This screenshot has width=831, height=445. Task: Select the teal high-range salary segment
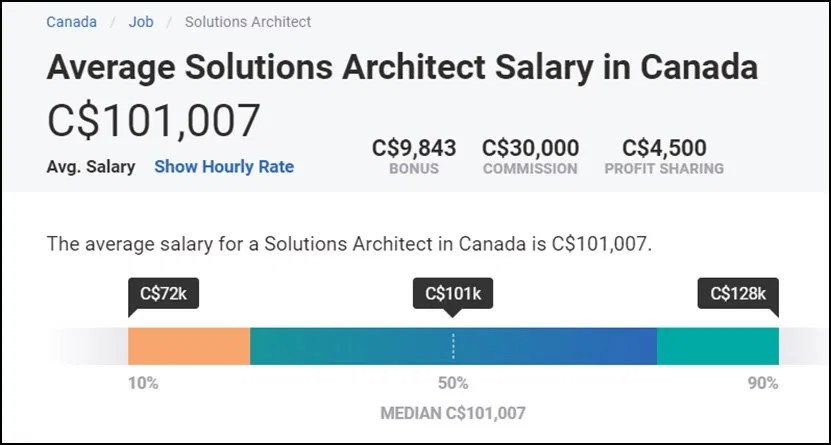tap(718, 346)
